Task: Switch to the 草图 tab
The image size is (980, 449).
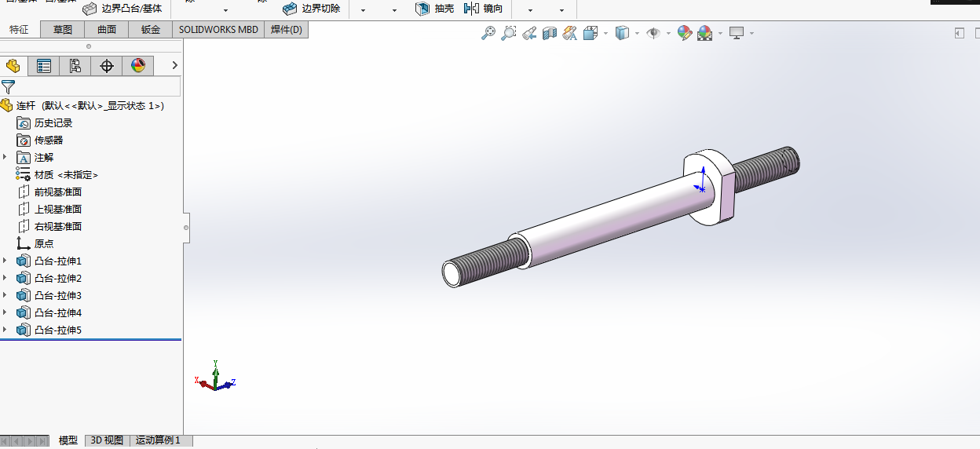Action: [x=63, y=30]
